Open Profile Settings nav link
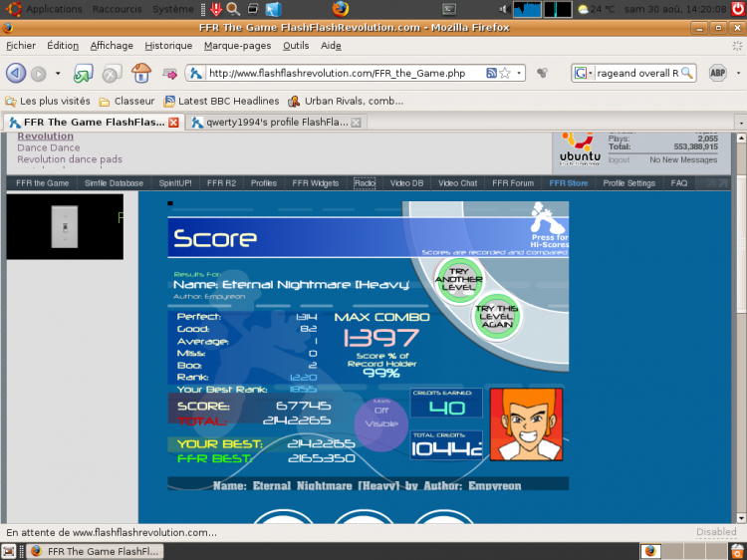The width and height of the screenshot is (747, 560). (628, 183)
